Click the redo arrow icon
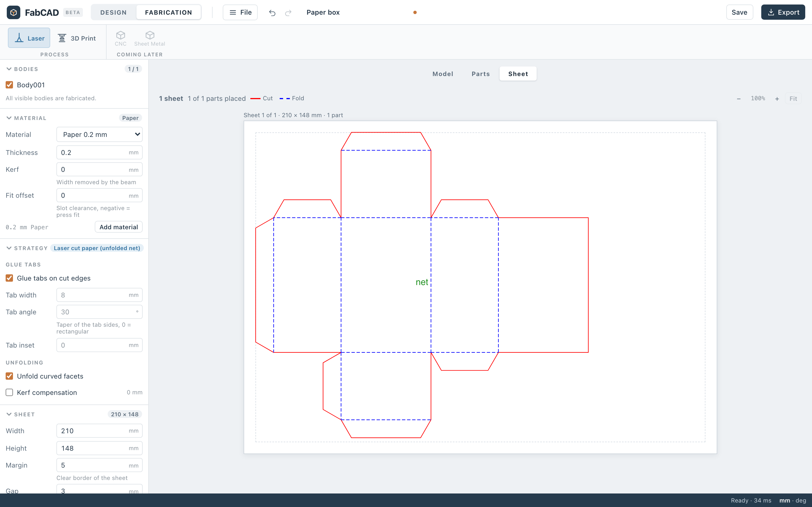Image resolution: width=812 pixels, height=507 pixels. click(288, 13)
